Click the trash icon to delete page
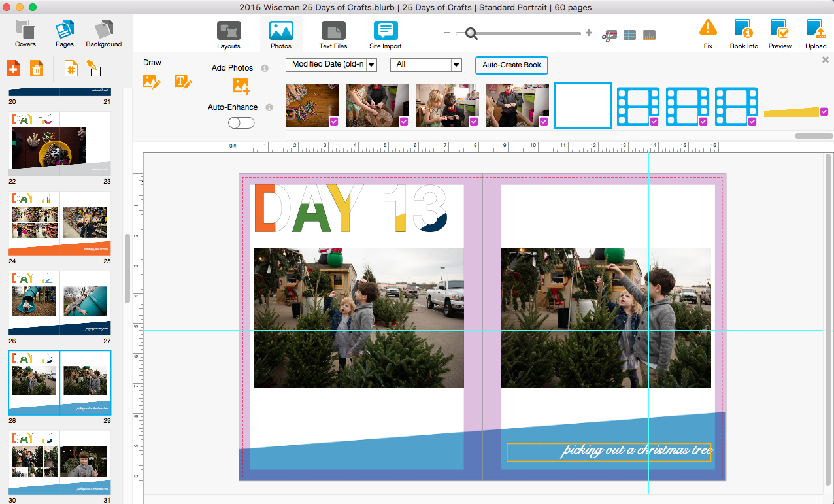834x504 pixels. point(37,68)
